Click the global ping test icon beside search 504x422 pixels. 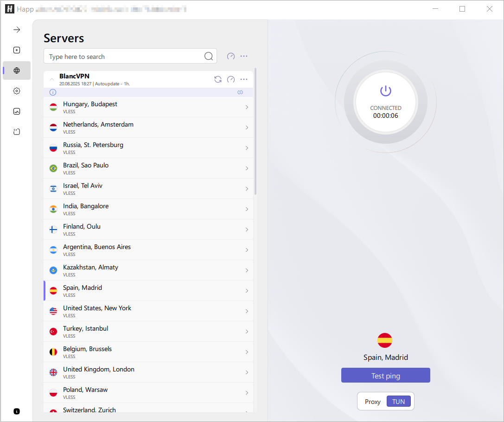[231, 56]
